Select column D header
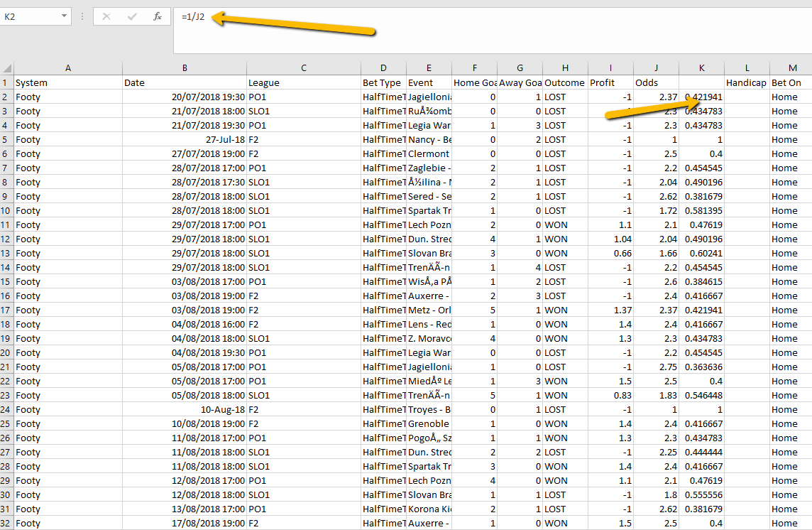The width and height of the screenshot is (812, 530). [383, 68]
